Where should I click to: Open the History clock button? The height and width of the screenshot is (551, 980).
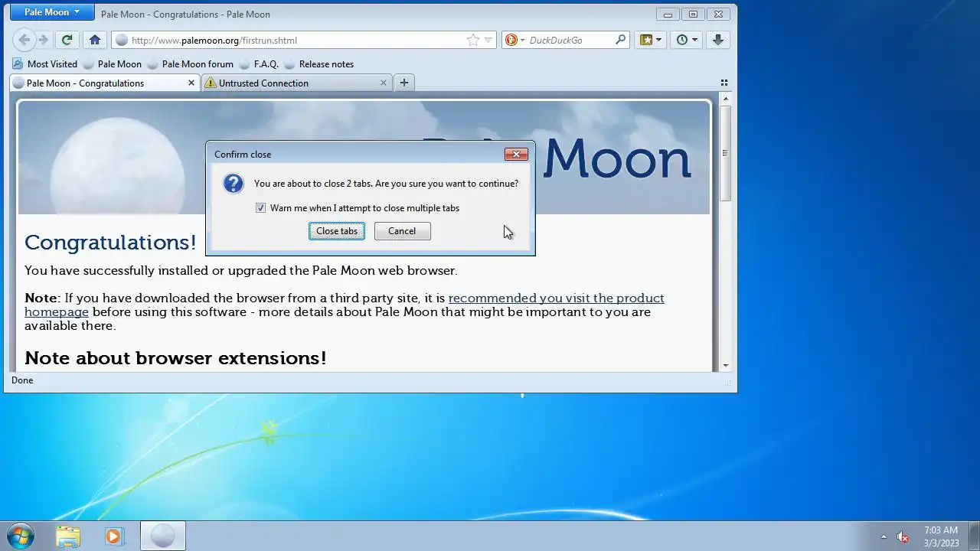[686, 40]
